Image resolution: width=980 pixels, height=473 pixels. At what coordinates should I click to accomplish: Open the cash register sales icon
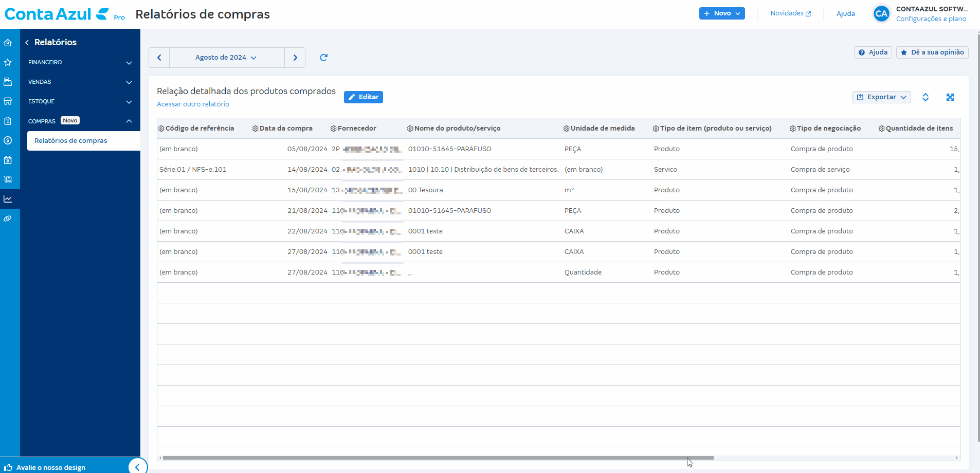pyautogui.click(x=8, y=82)
